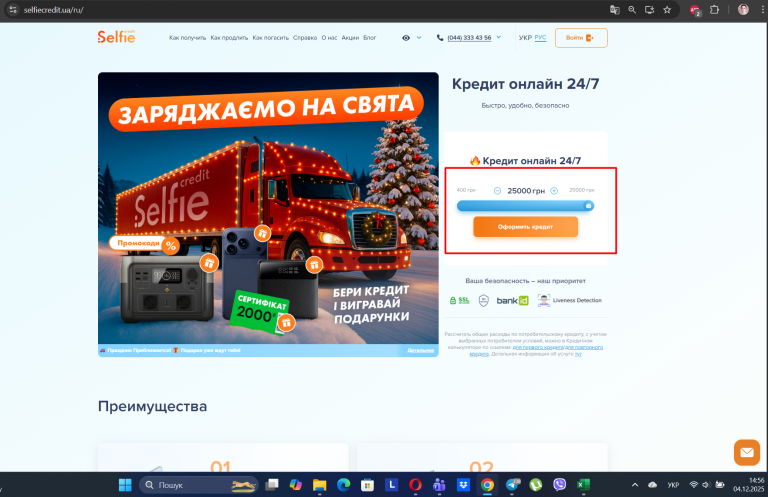Click the browser address bar URL

(54, 10)
